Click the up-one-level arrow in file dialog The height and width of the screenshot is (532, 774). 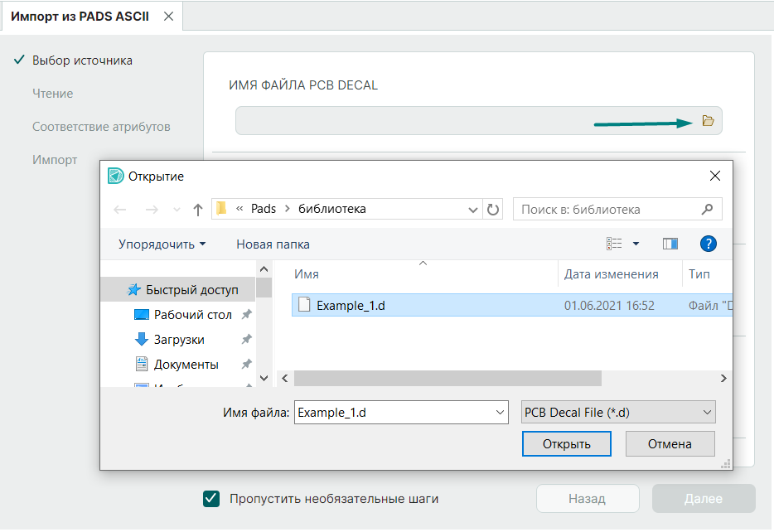pos(198,210)
